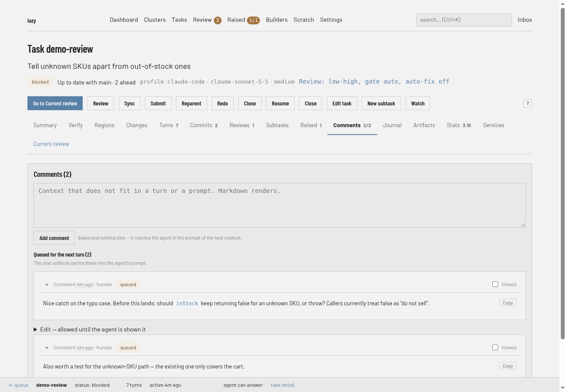Tick Viewed on the inStock comment
The image size is (566, 392).
coord(495,284)
